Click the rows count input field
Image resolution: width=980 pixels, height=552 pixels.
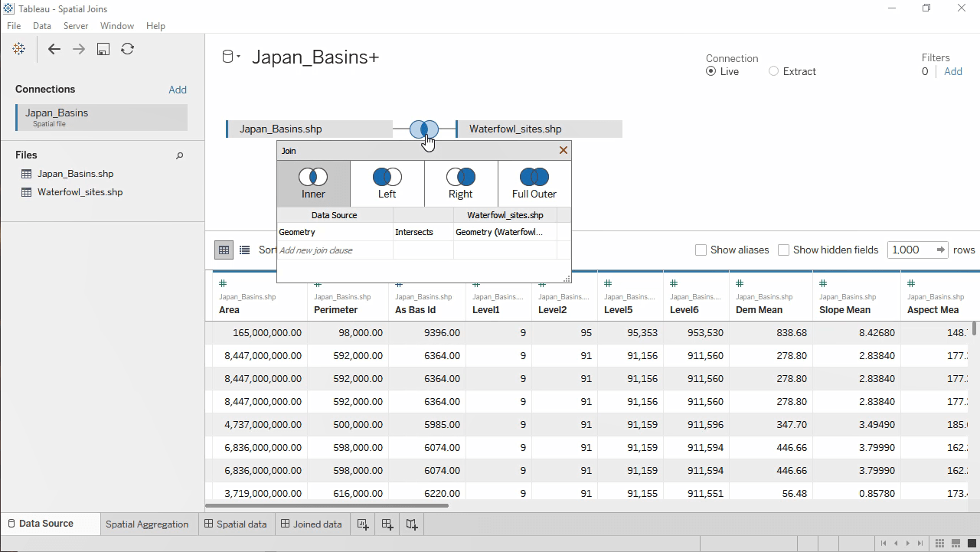pos(909,250)
